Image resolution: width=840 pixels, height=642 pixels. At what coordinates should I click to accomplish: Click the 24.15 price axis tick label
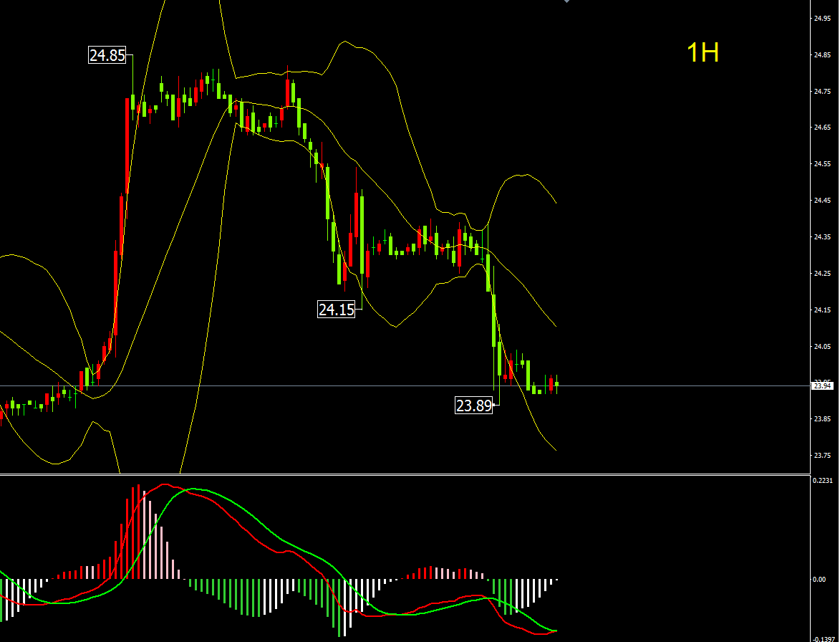[822, 310]
